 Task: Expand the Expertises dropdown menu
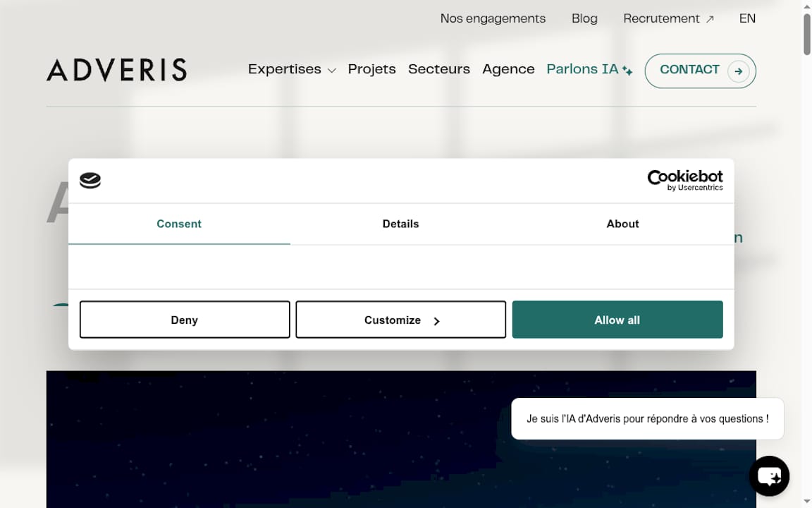click(x=291, y=69)
